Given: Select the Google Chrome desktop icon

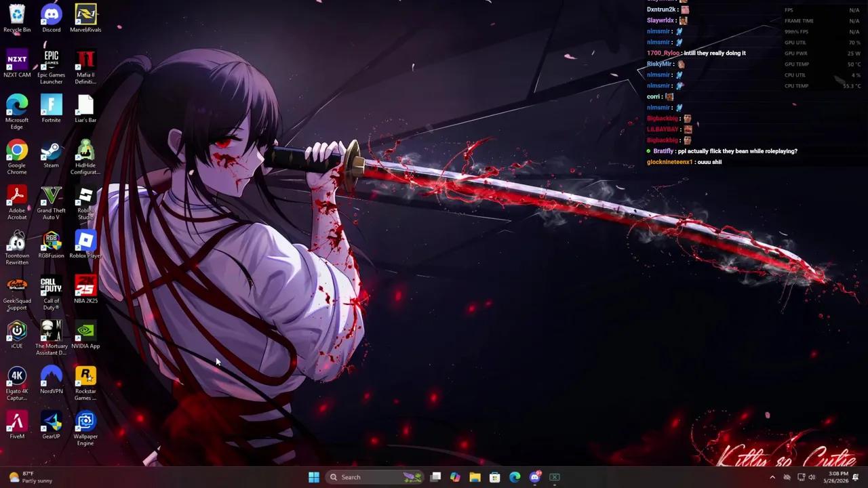Looking at the screenshot, I should (17, 157).
